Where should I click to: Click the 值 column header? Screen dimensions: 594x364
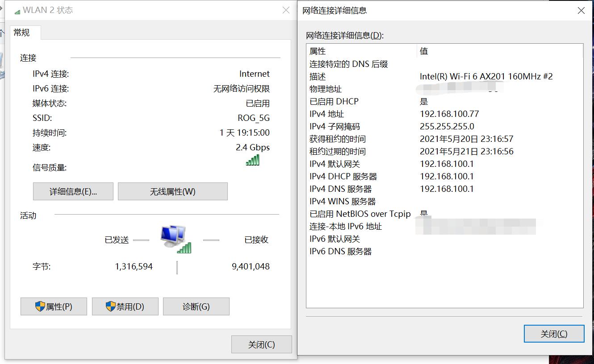pyautogui.click(x=423, y=51)
